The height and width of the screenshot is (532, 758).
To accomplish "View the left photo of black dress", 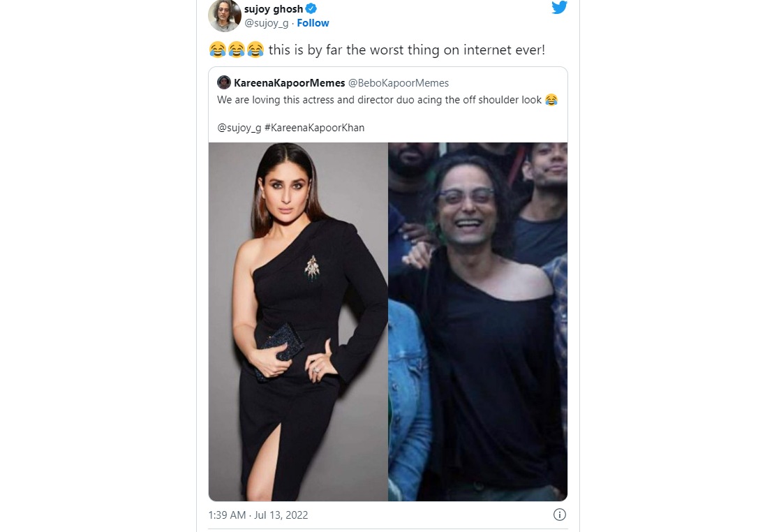I will pyautogui.click(x=298, y=322).
